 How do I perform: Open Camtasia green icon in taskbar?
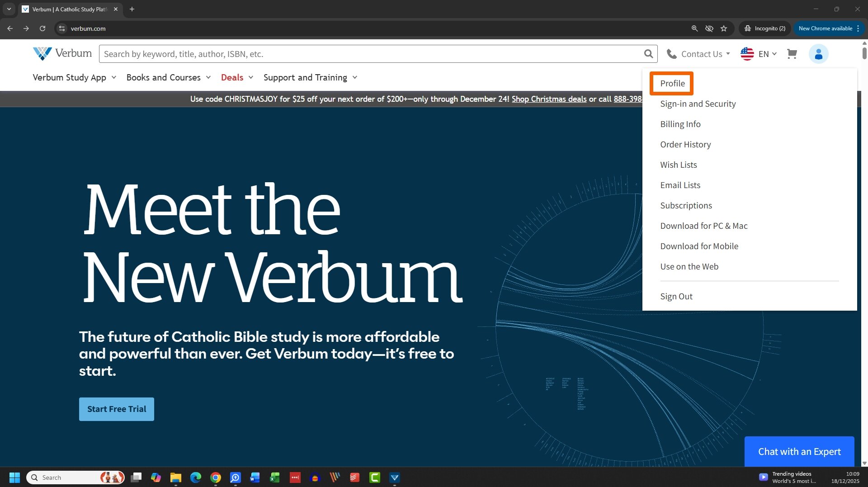click(375, 478)
